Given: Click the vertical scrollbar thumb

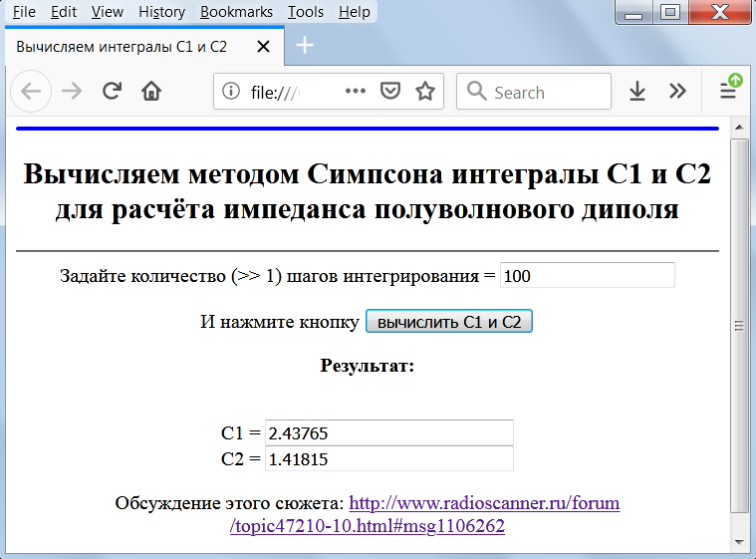Looking at the screenshot, I should pos(739,326).
